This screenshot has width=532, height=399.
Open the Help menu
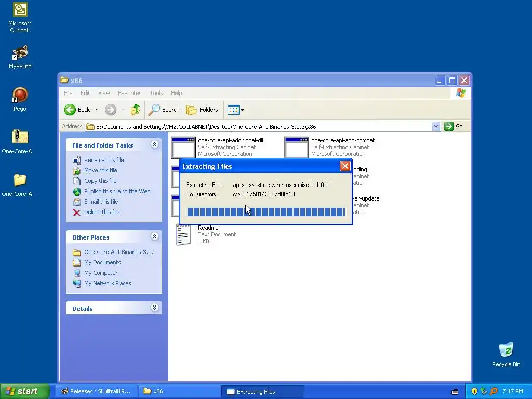(176, 93)
